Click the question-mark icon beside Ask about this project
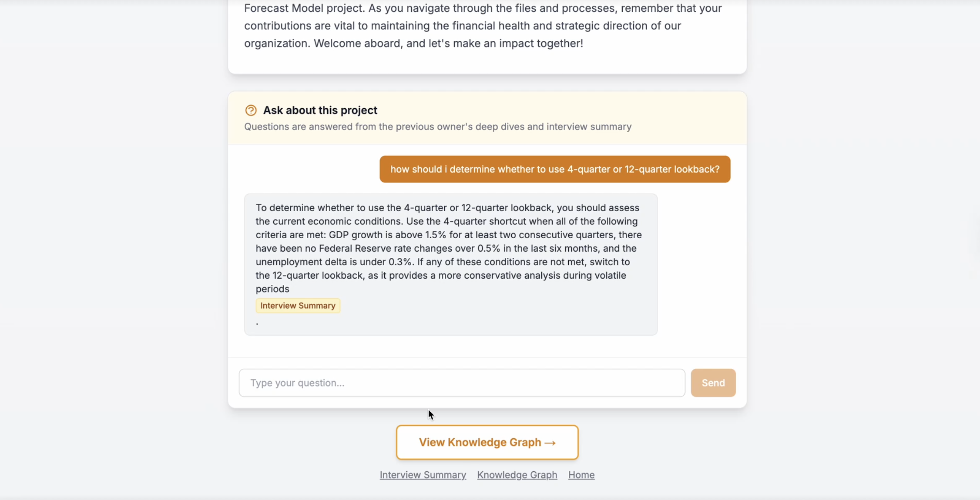The height and width of the screenshot is (500, 980). click(251, 110)
